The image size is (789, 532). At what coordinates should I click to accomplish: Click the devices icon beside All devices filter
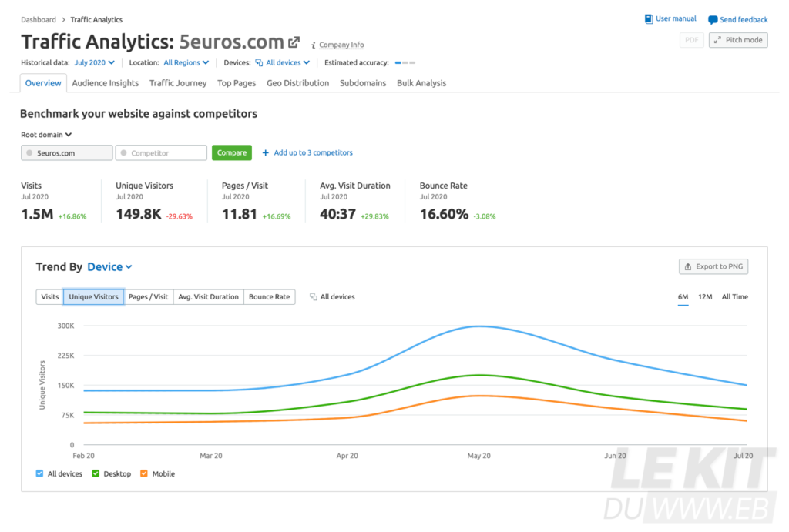(259, 63)
